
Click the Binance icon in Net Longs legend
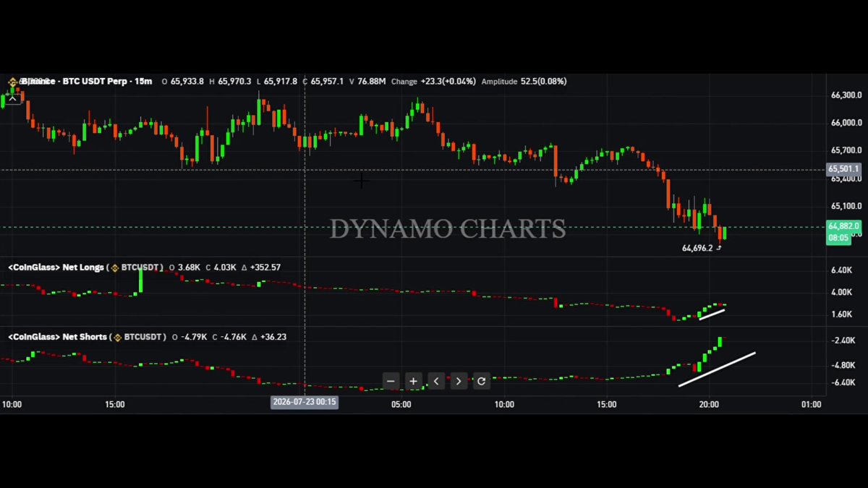coord(115,267)
